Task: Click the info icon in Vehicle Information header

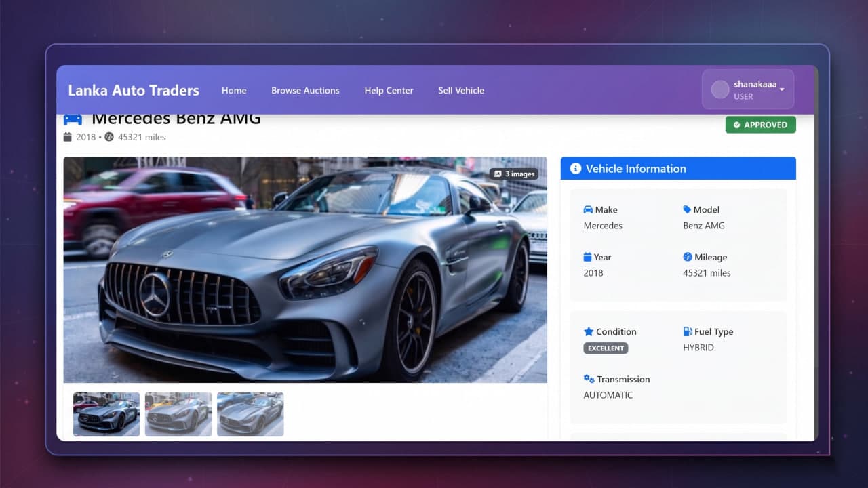Action: (576, 169)
